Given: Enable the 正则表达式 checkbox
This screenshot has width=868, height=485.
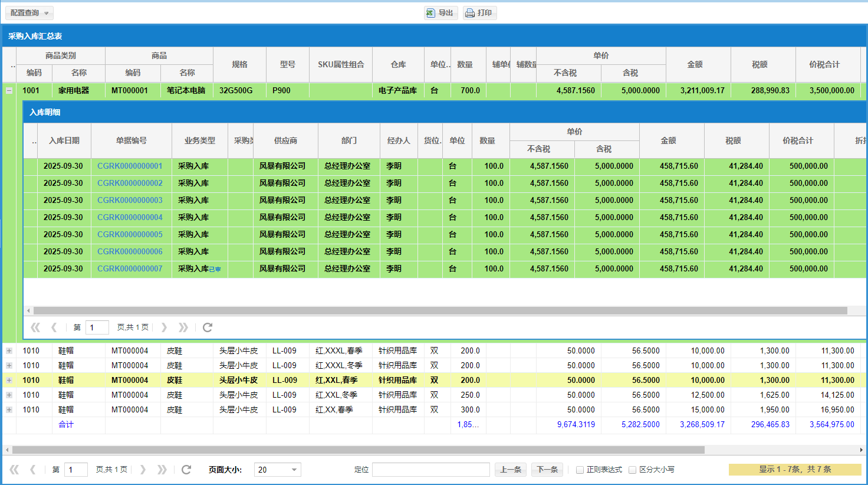Looking at the screenshot, I should click(580, 470).
